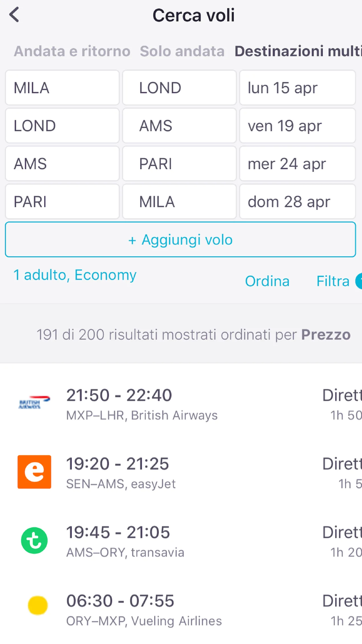This screenshot has width=362, height=644.
Task: Open the Ordina sorting options
Action: pyautogui.click(x=267, y=281)
